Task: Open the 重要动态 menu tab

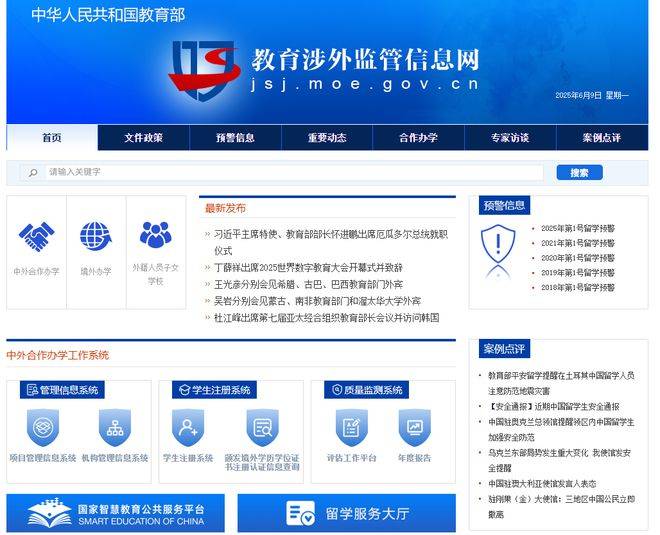Action: pos(327,138)
